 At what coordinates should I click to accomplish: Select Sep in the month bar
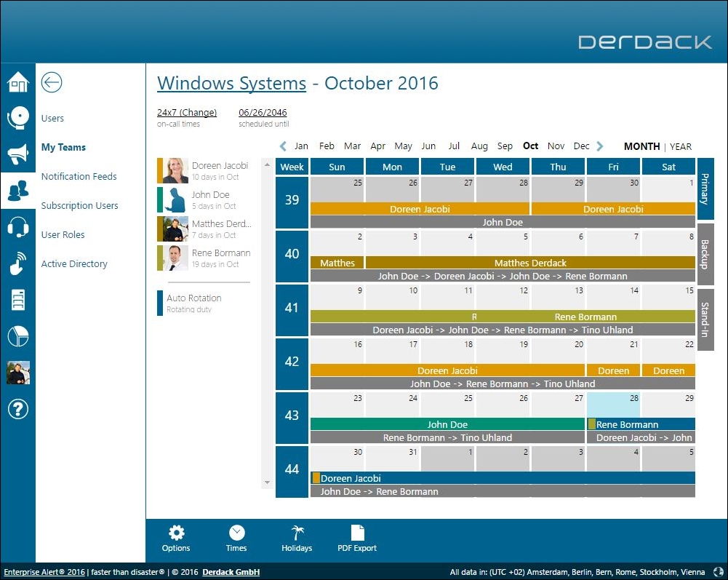(x=505, y=146)
